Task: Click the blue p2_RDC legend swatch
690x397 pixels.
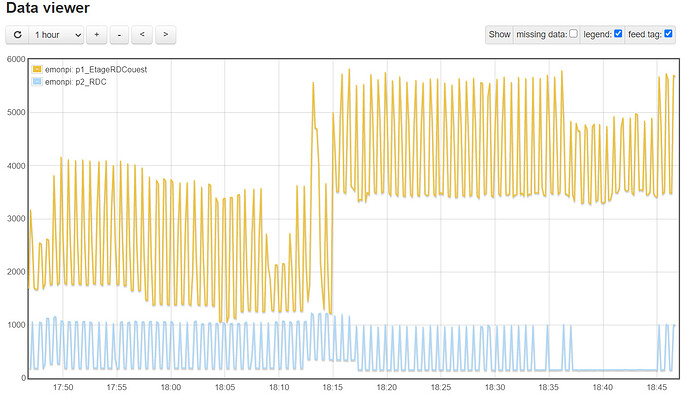Action: click(37, 81)
